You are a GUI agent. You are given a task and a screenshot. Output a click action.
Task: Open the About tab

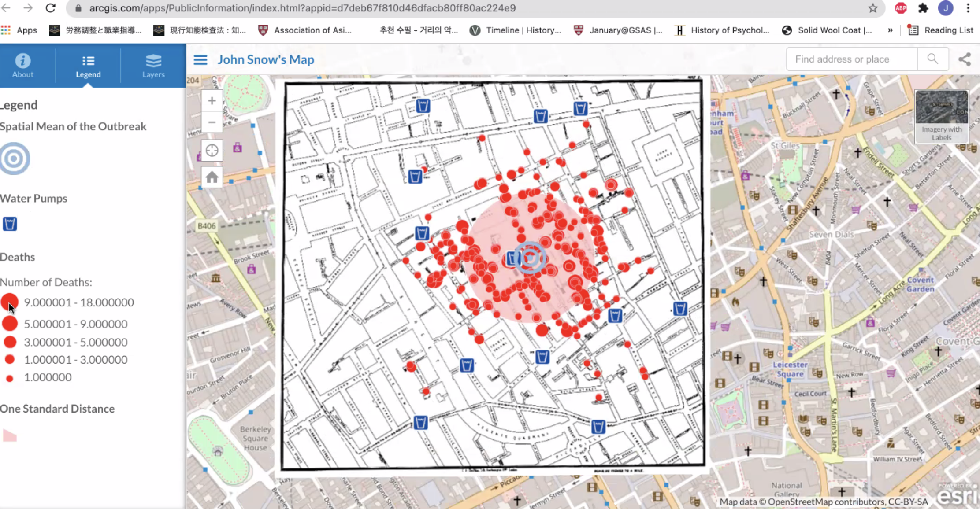click(x=22, y=65)
